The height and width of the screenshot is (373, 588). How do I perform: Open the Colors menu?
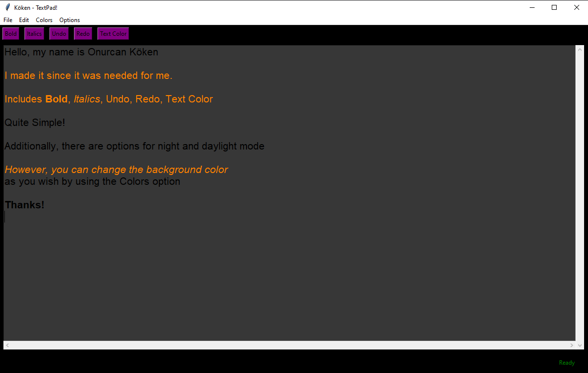(44, 20)
